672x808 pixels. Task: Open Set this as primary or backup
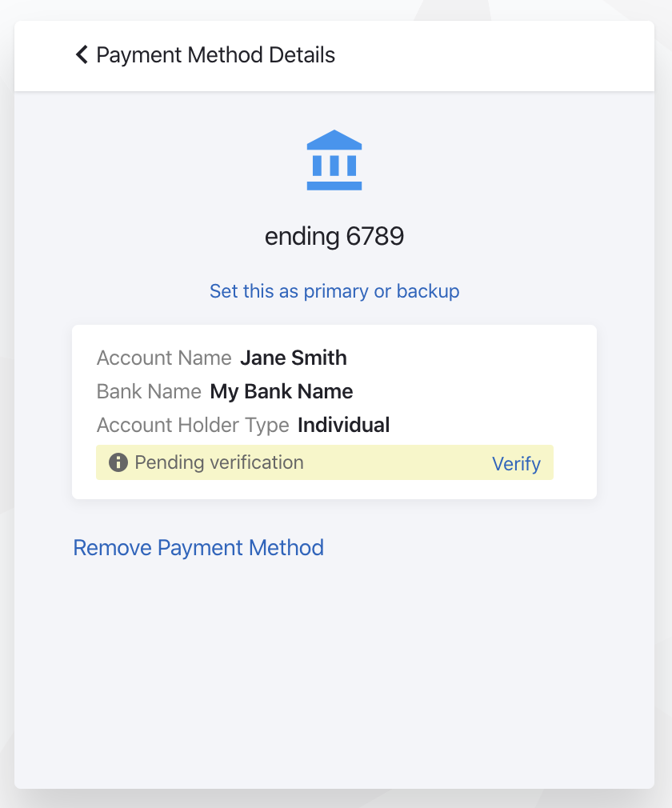334,291
